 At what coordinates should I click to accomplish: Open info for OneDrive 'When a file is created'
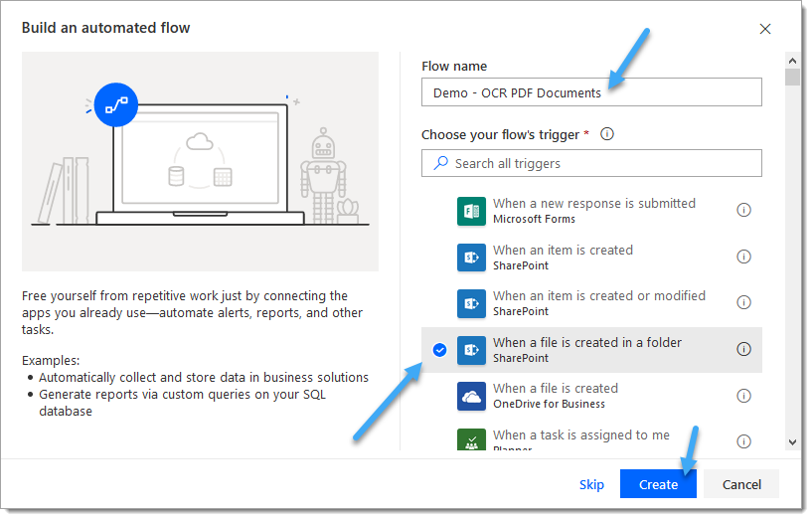click(743, 397)
